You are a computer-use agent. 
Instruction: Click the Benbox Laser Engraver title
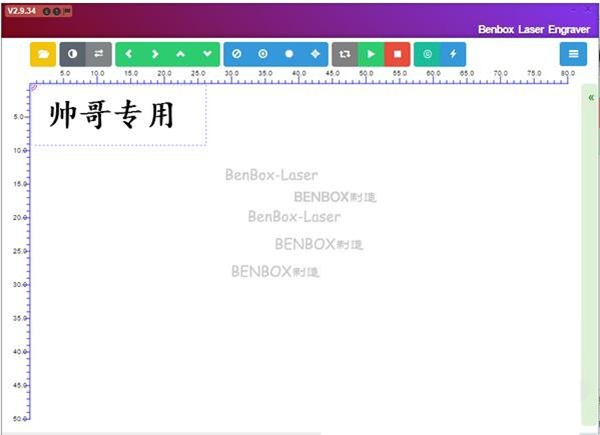pos(534,29)
